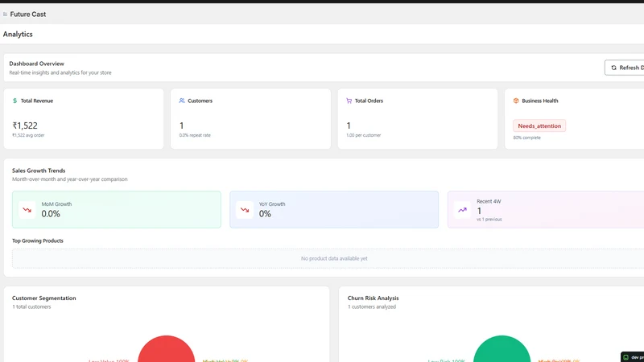Image resolution: width=644 pixels, height=362 pixels.
Task: Click the cube icon on Business Health
Action: pos(516,101)
